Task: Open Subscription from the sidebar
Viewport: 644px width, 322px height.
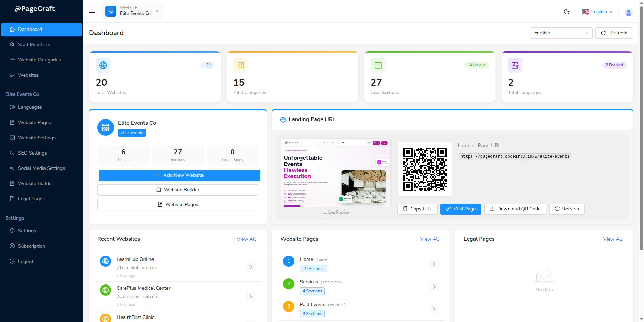Action: tap(32, 246)
